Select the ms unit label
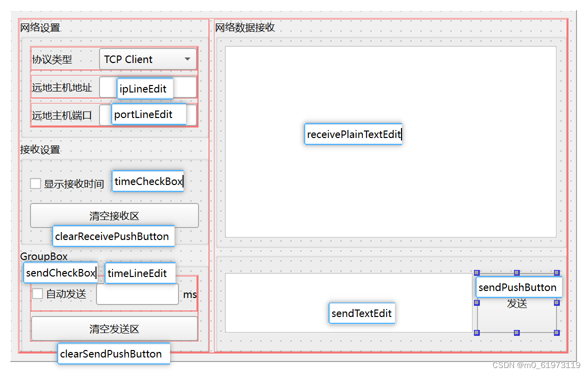The width and height of the screenshot is (588, 374). point(190,294)
